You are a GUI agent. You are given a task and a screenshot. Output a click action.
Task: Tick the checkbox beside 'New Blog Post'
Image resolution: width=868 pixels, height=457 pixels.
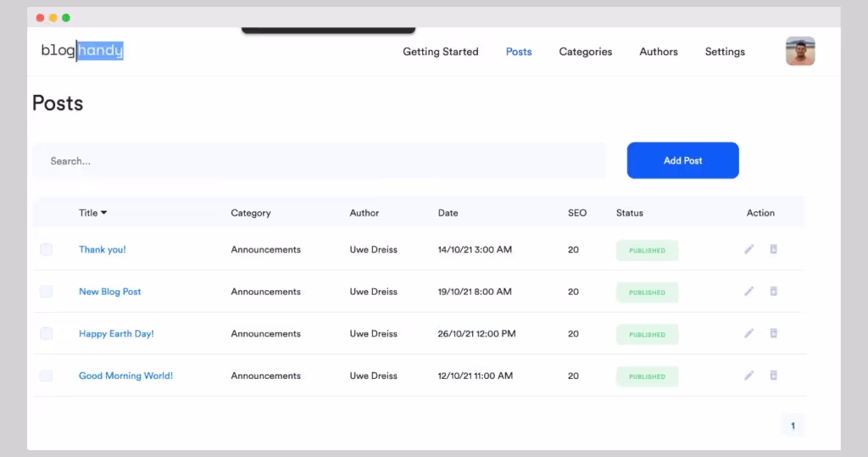[x=46, y=292]
